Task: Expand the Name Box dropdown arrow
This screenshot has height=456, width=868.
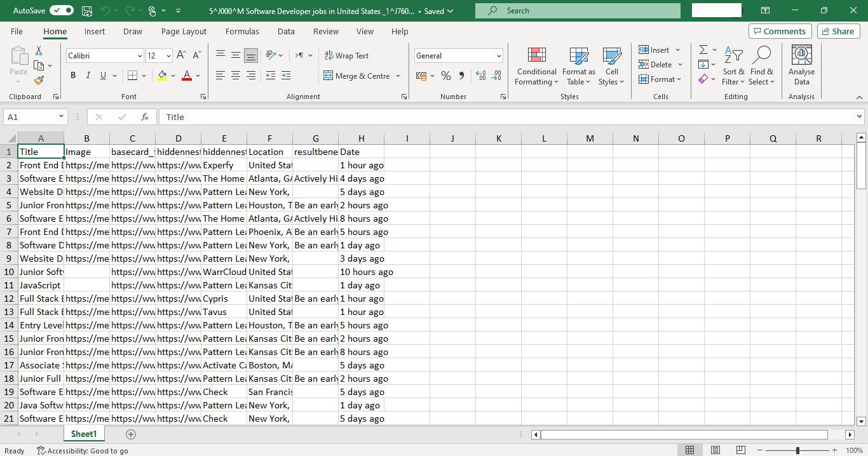Action: pyautogui.click(x=62, y=117)
